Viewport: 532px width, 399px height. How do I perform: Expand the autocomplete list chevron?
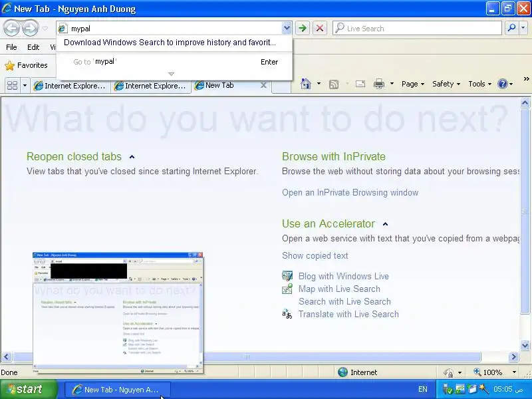172,74
